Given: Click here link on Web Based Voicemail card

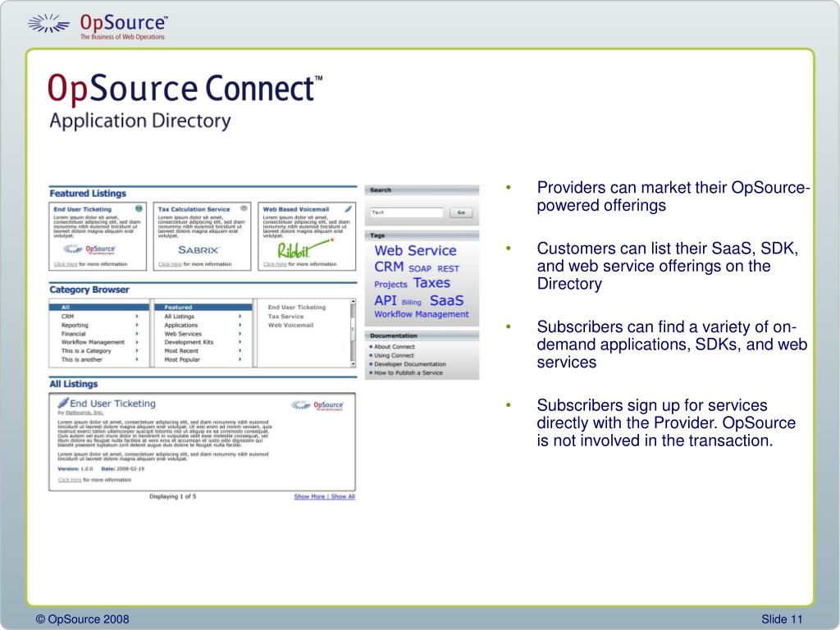Looking at the screenshot, I should click(275, 264).
